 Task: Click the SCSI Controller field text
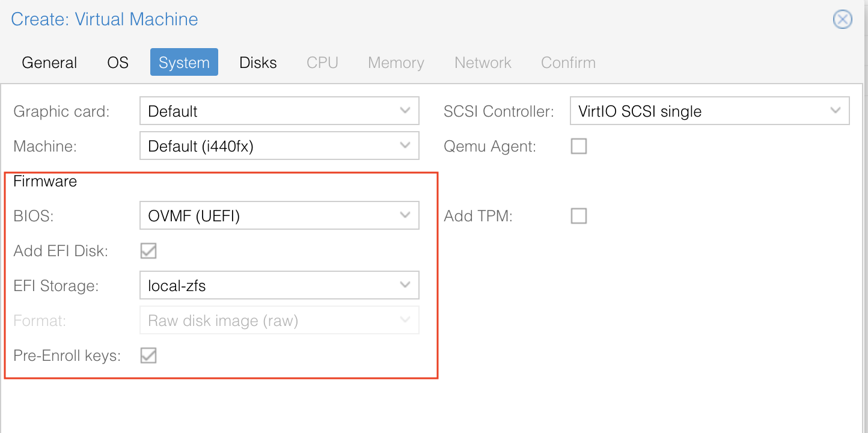pos(697,111)
